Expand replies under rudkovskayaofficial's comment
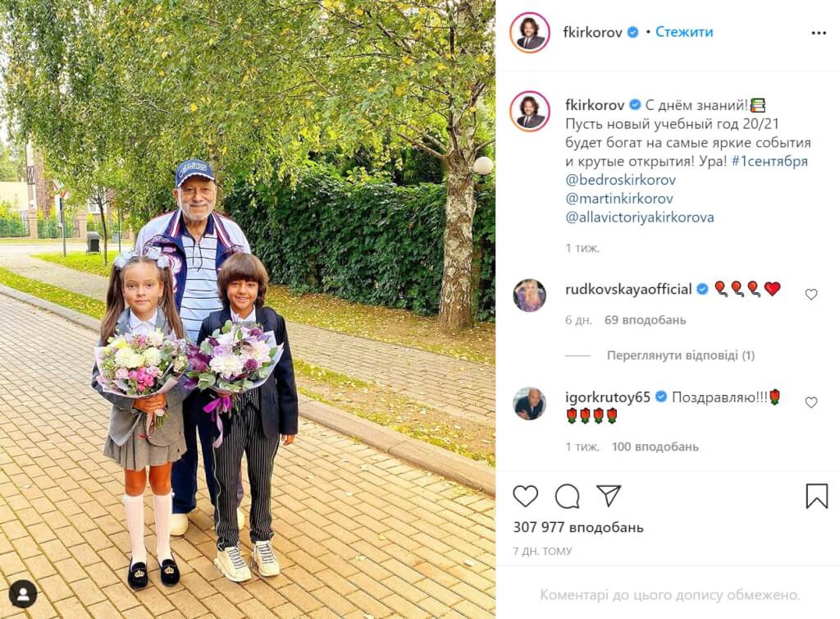840x619 pixels. [680, 355]
